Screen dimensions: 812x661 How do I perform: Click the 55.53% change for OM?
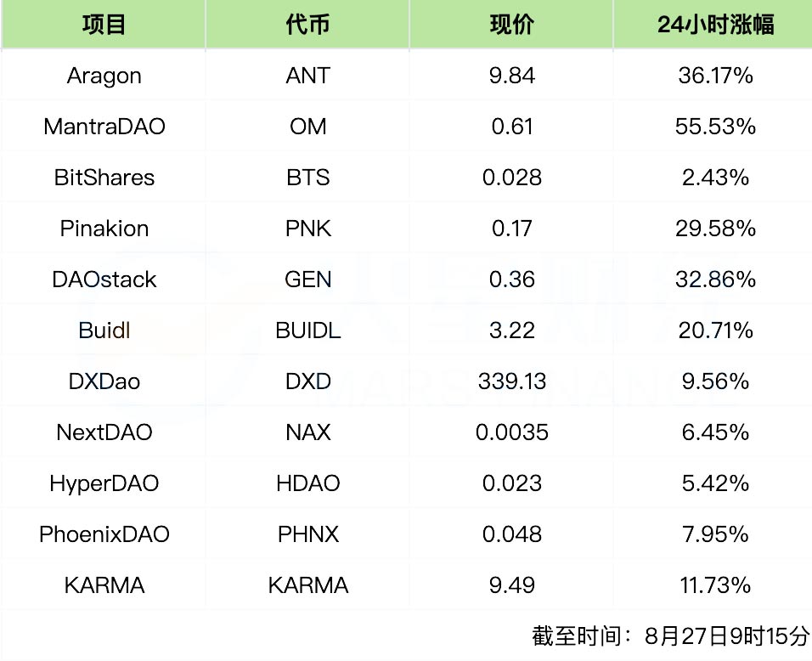[715, 127]
